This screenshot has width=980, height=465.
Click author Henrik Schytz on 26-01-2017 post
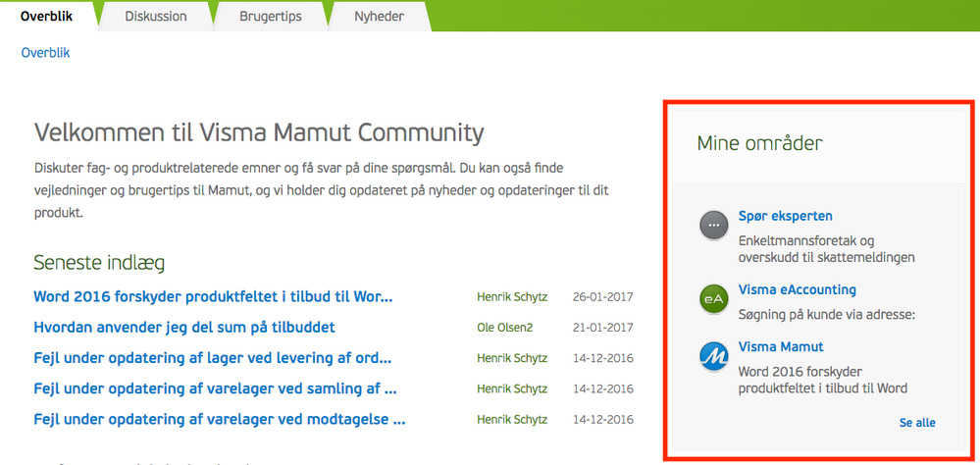pos(512,297)
